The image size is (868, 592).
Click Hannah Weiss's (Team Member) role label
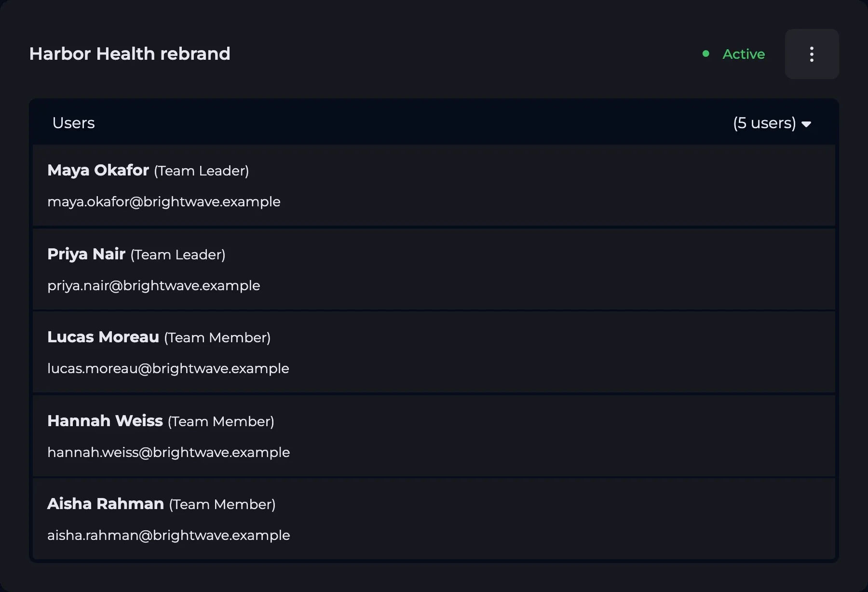[221, 421]
